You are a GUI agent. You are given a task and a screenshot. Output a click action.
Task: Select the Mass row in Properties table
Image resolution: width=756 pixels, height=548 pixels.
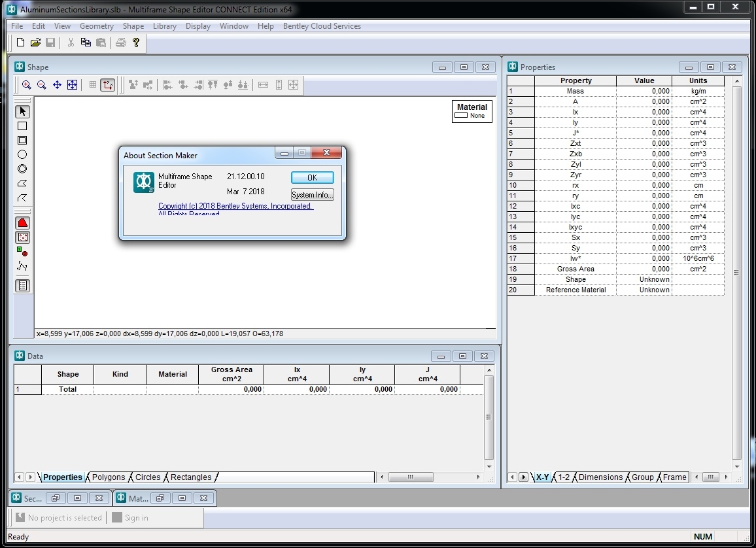click(x=615, y=91)
